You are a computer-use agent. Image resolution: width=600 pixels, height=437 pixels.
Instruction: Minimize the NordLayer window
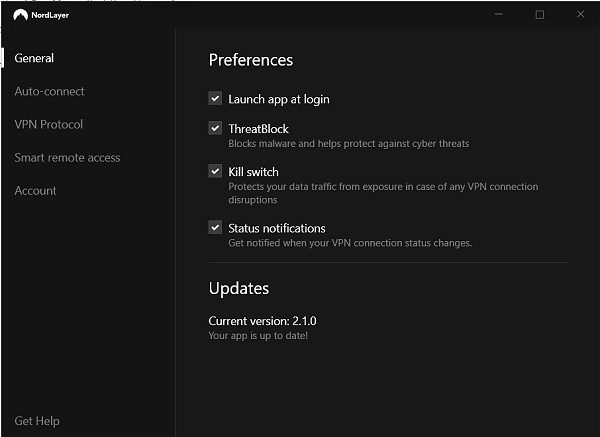pos(499,14)
